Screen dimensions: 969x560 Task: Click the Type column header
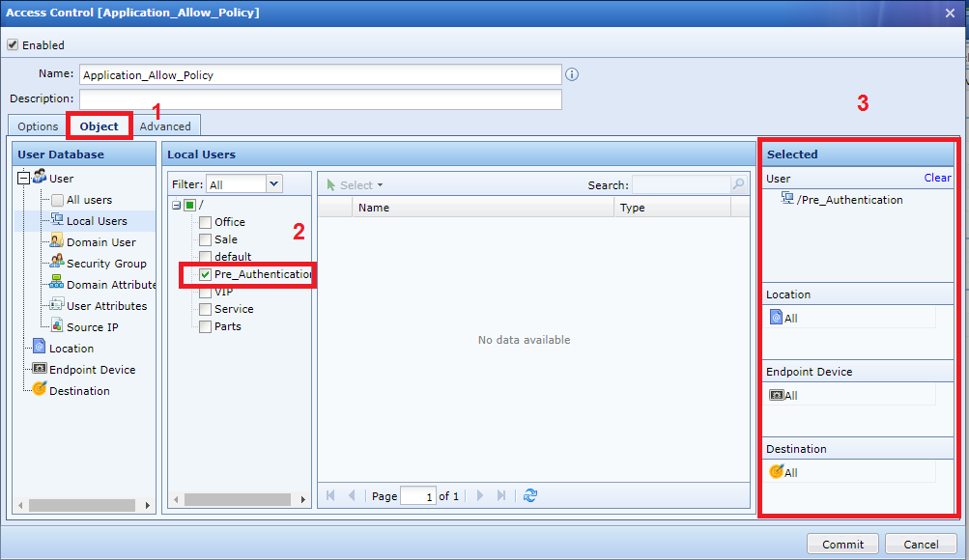click(672, 208)
